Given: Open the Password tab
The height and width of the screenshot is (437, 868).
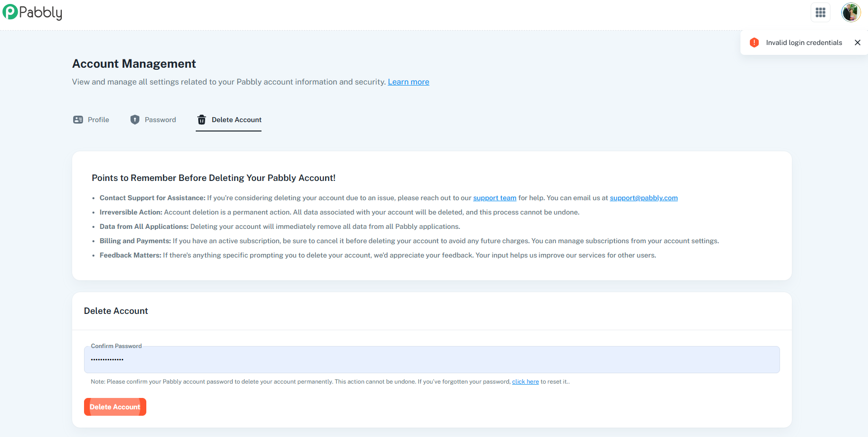Looking at the screenshot, I should point(160,120).
